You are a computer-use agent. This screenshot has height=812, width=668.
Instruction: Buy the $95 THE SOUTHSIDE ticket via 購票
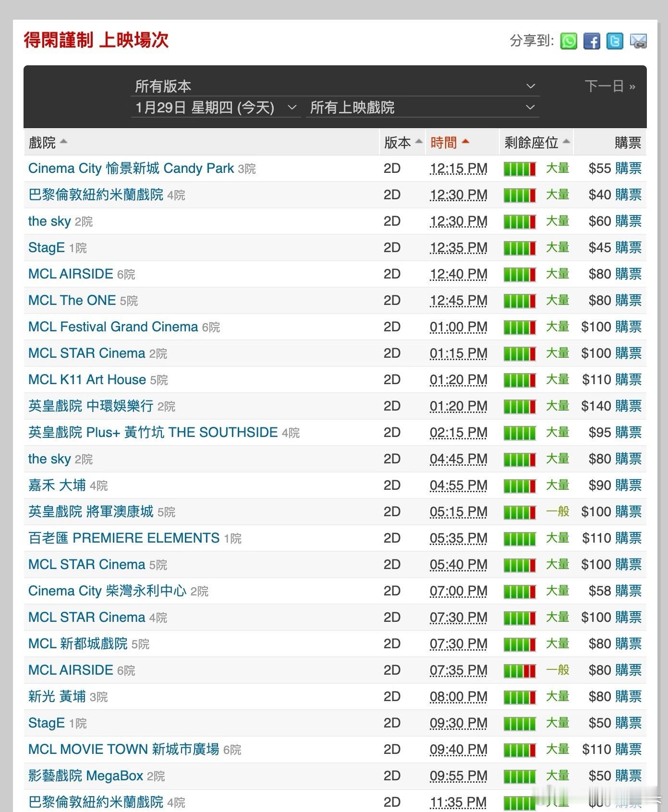coord(628,433)
